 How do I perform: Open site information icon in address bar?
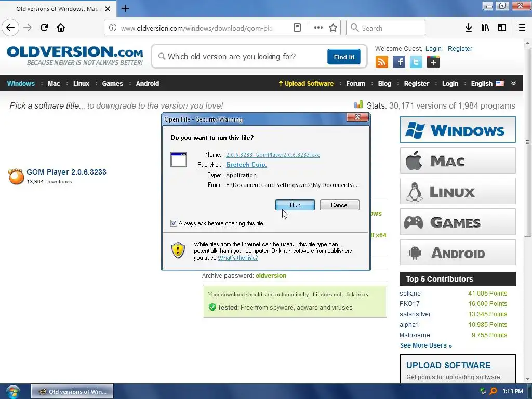[113, 28]
